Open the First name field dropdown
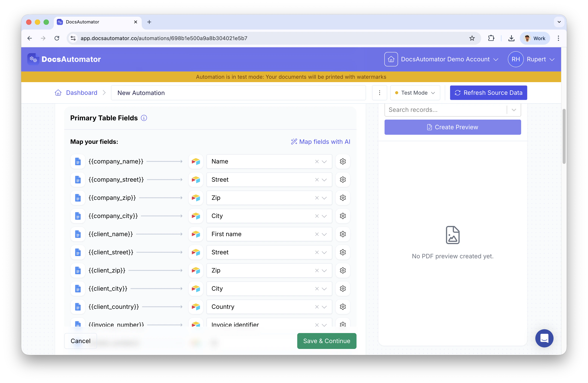This screenshot has width=588, height=383. pos(324,234)
